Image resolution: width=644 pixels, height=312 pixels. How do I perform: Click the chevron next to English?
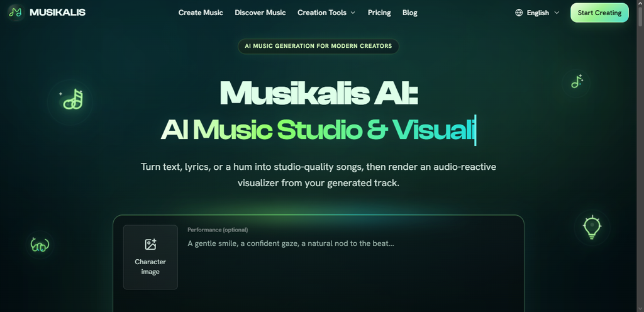[557, 13]
